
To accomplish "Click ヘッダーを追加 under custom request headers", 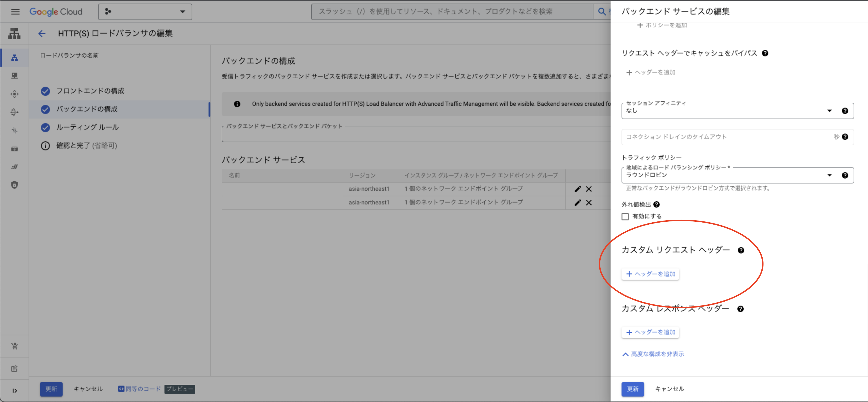I will (x=650, y=274).
